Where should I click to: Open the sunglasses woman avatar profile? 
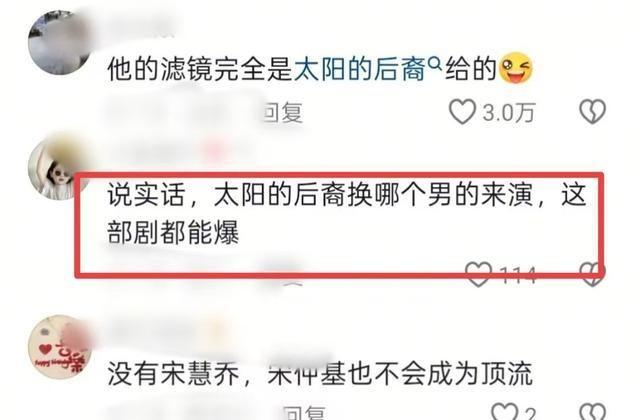click(x=57, y=171)
